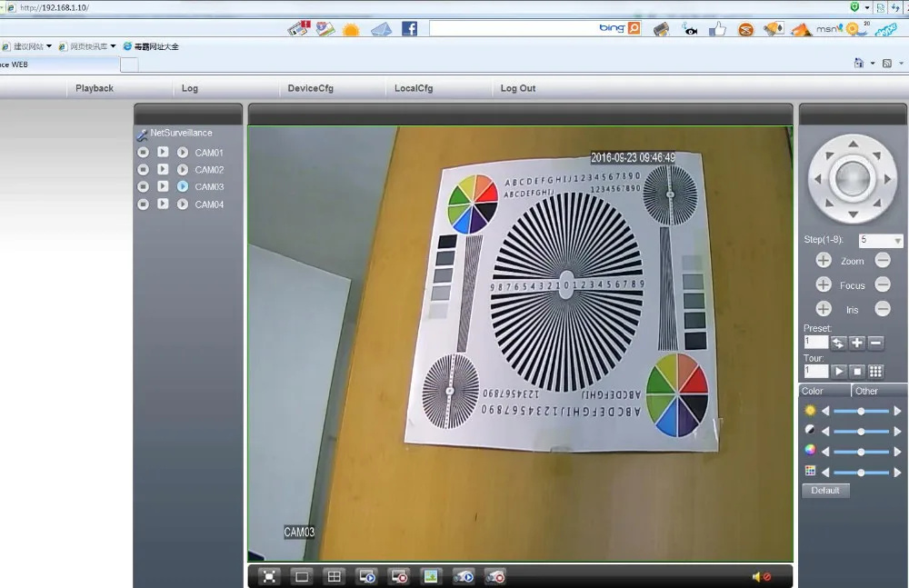
Task: Delete the preset
Action: (x=876, y=343)
